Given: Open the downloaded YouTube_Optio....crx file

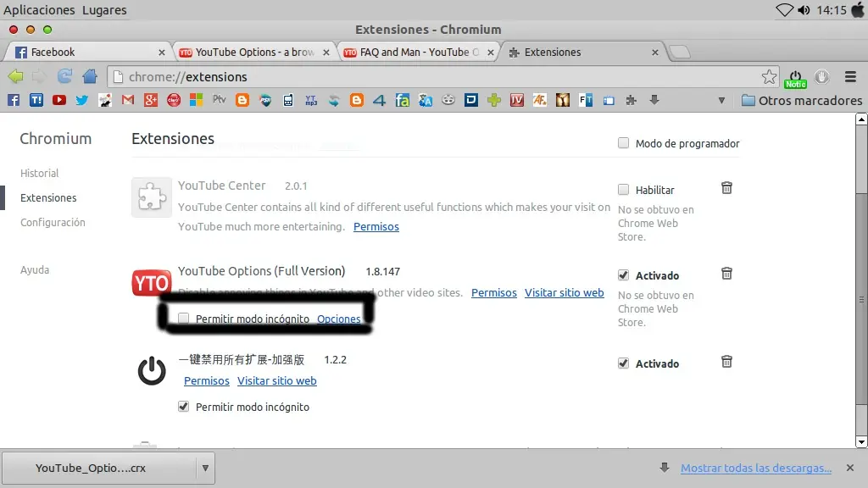Looking at the screenshot, I should [x=100, y=468].
